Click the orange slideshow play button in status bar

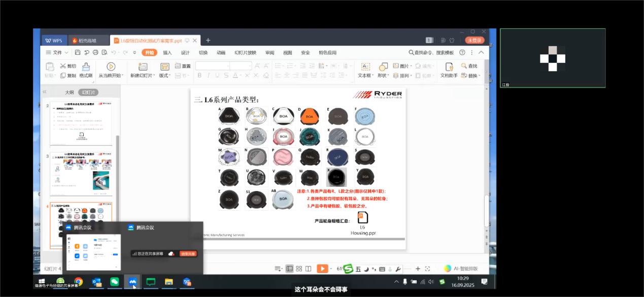(322, 268)
